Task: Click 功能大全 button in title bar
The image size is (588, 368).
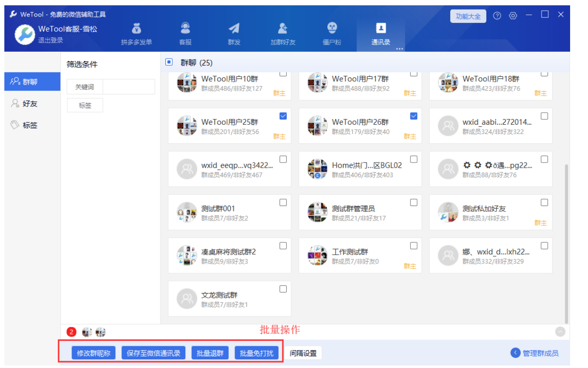Action: click(x=468, y=16)
